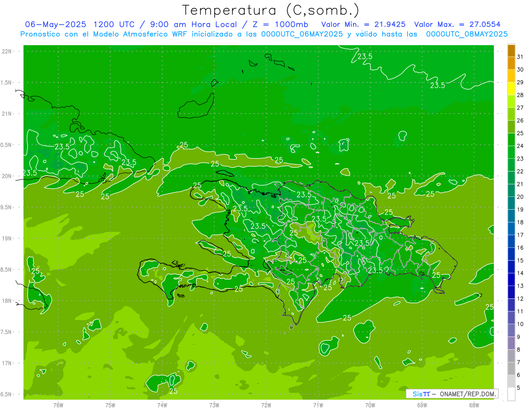The width and height of the screenshot is (532, 411).
Task: Click the 76W longitude axis label
Action: (58, 405)
